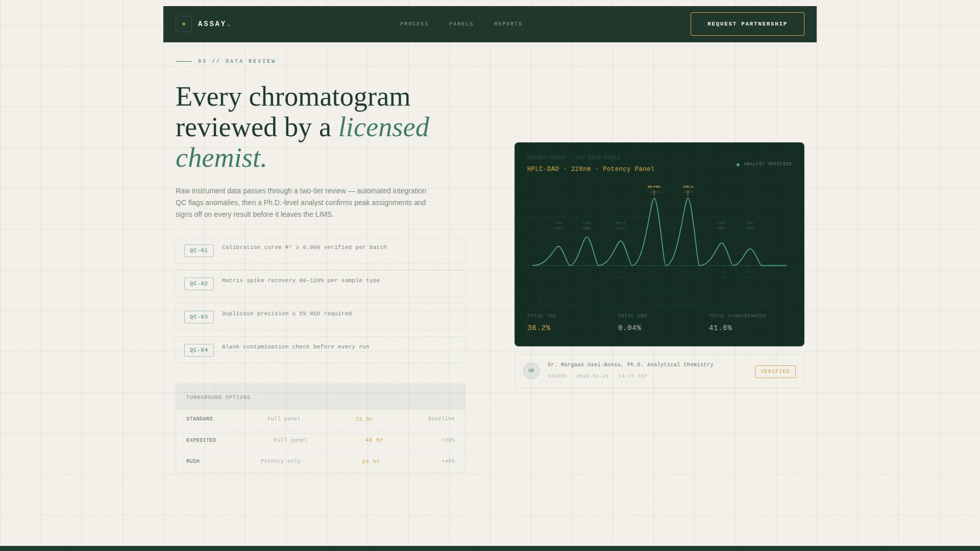The image size is (980, 551).
Task: Select the ANALYST VERIFIED indicator dot
Action: 737,164
